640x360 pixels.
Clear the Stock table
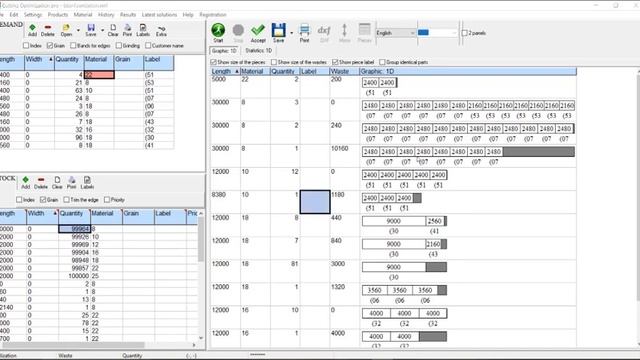[57, 182]
